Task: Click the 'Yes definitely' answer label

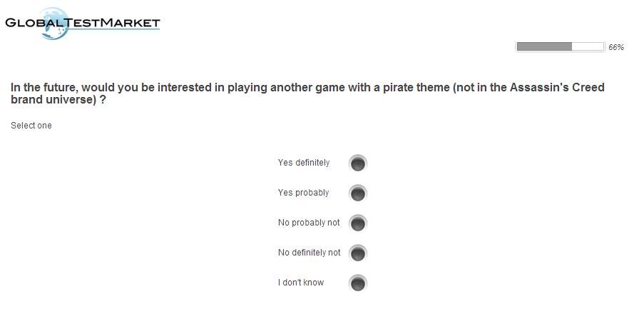Action: 304,163
